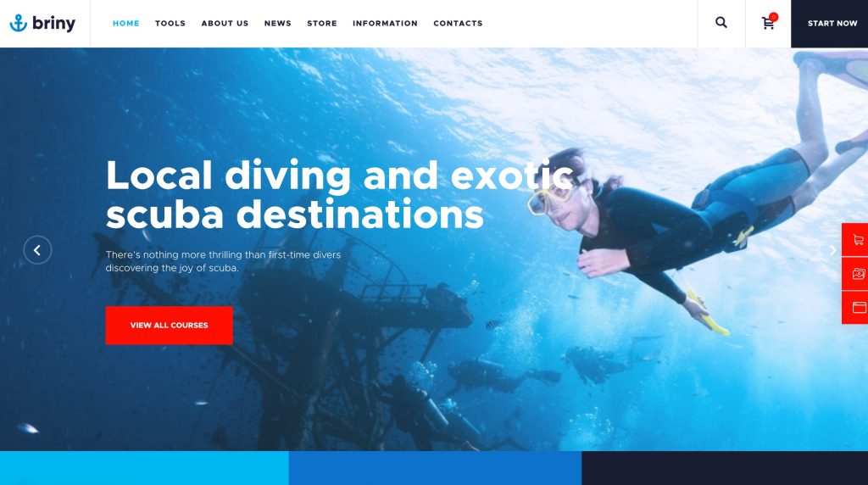Navigate to CONTACTS page
The height and width of the screenshot is (485, 868).
click(x=458, y=23)
